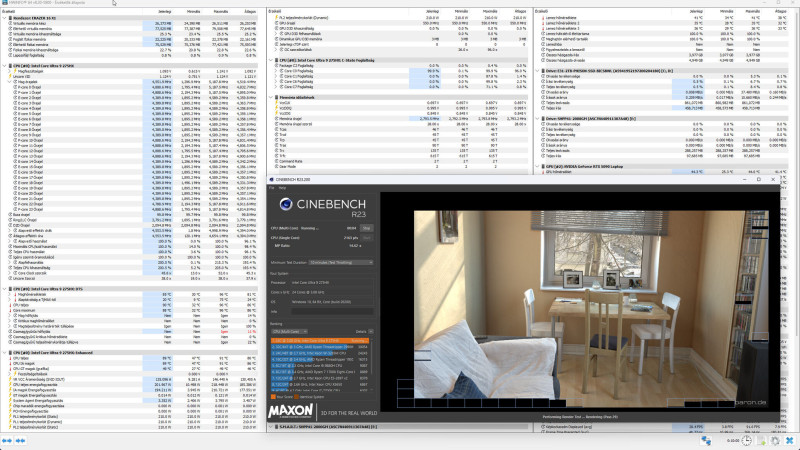Screen dimensions: 800x450
Task: Select the GPU hőmérséklet row
Action: click(663, 172)
